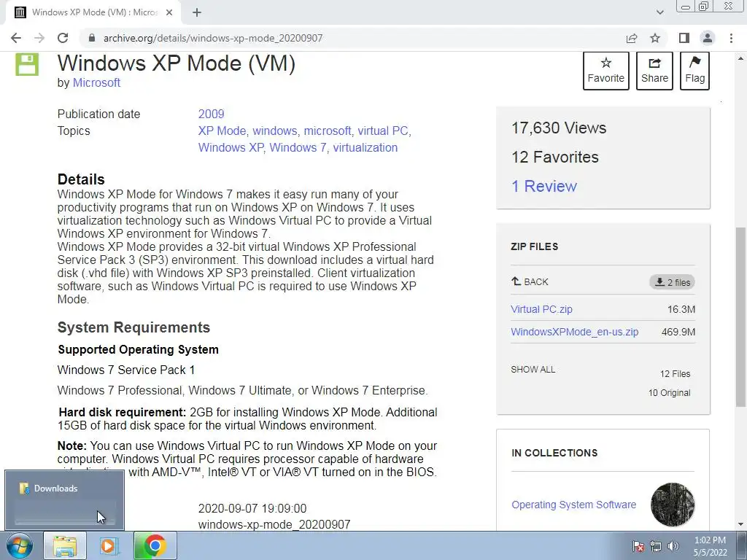Click the browser forward arrow
Image resolution: width=747 pixels, height=560 pixels.
click(39, 38)
